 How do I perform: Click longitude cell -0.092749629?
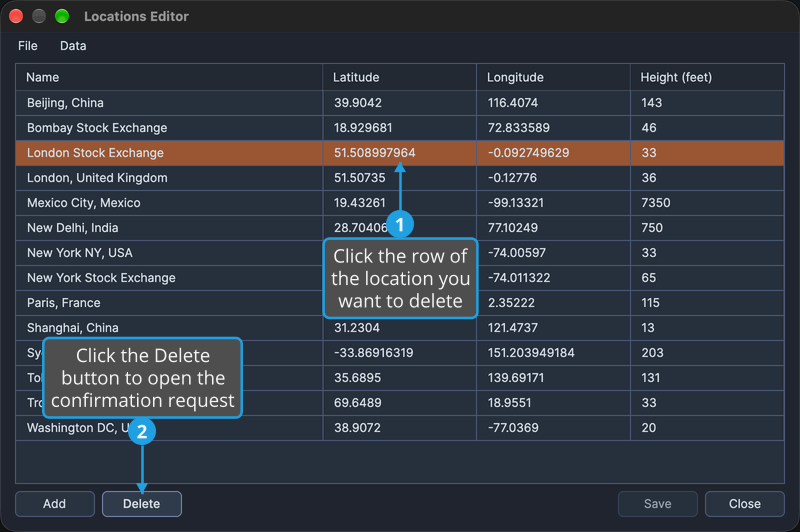553,153
